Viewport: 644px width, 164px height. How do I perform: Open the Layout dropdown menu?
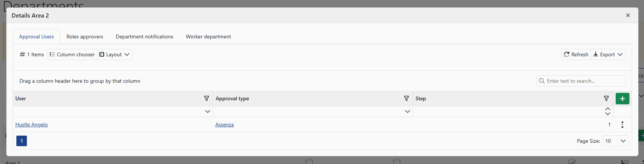114,54
